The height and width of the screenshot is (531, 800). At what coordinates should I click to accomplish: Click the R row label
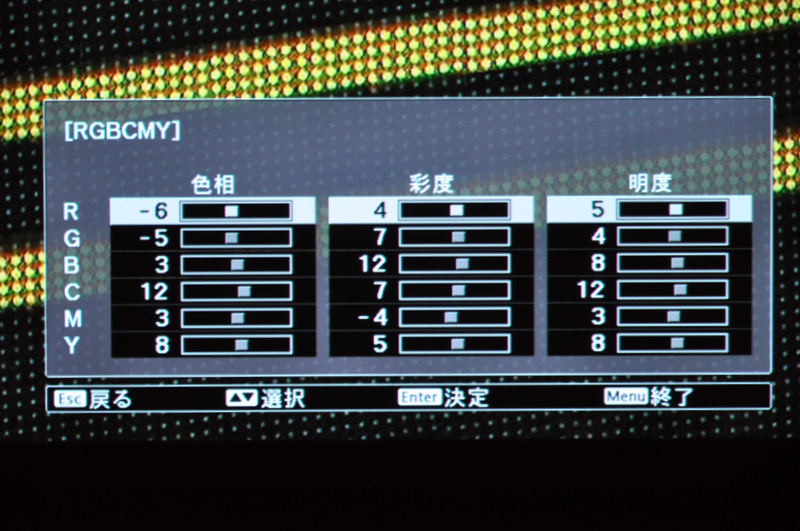pos(71,212)
